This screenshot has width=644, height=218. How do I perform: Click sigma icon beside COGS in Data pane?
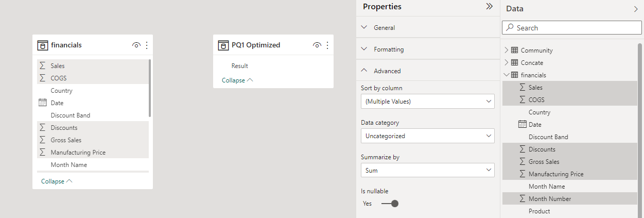523,100
